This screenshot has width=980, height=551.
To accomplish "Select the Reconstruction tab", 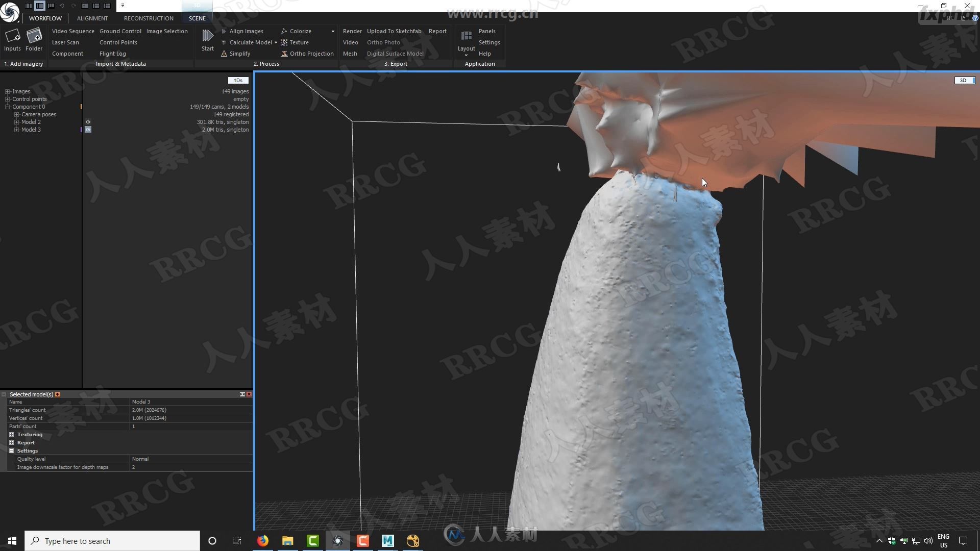I will click(148, 18).
